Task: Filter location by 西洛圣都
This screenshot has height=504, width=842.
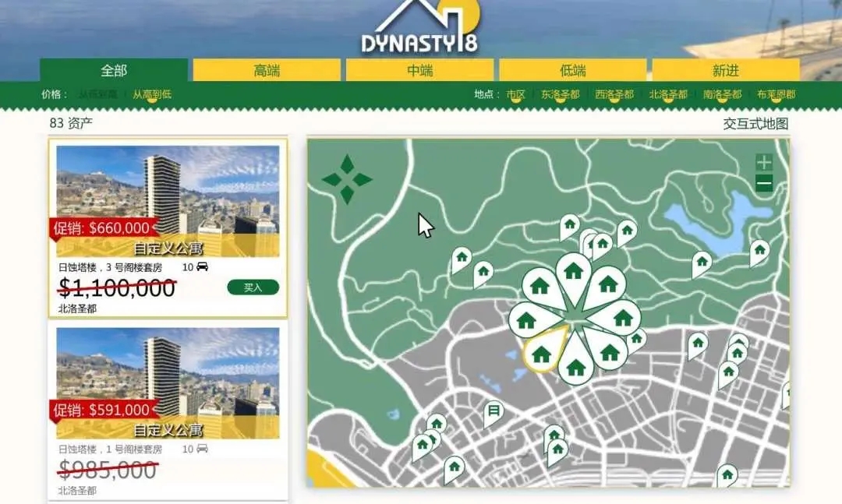Action: (614, 94)
